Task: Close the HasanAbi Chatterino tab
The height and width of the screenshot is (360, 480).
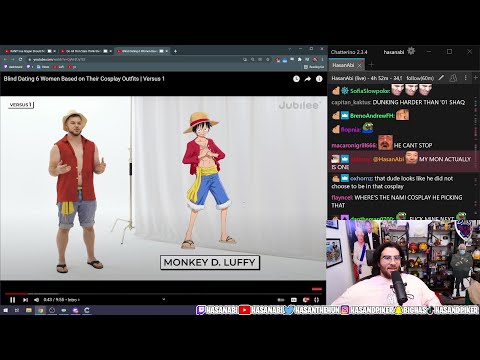Action: coord(359,65)
